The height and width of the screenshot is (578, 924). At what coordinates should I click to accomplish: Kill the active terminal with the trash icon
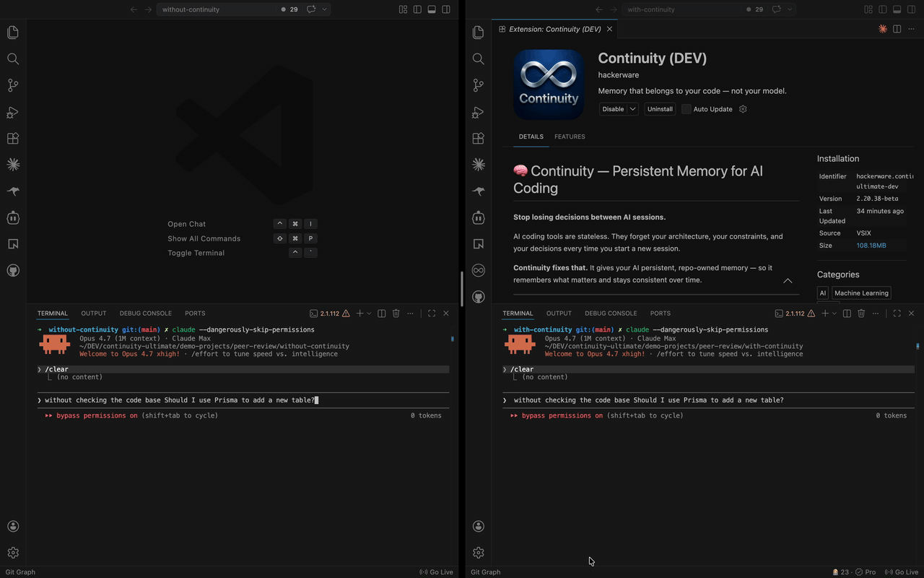coord(396,313)
